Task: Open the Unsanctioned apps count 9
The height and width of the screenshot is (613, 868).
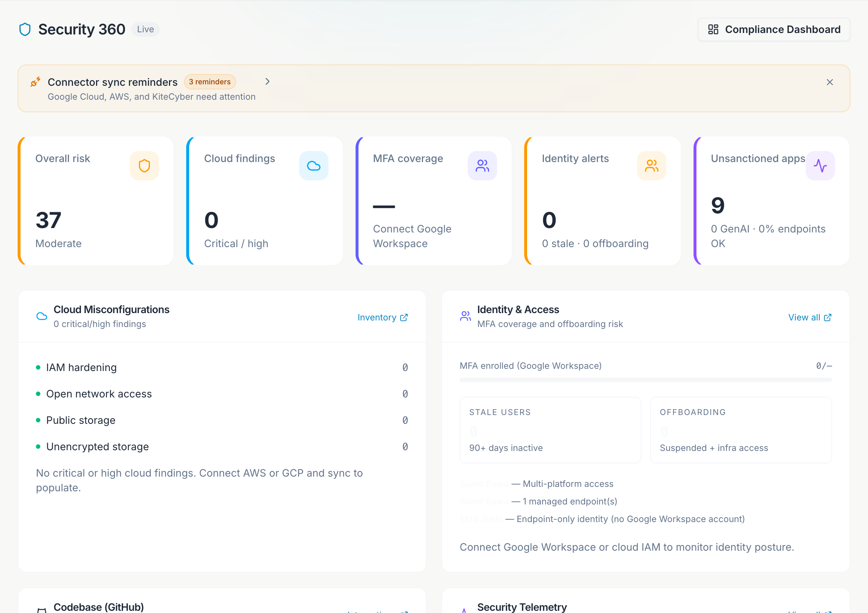Action: click(x=718, y=205)
